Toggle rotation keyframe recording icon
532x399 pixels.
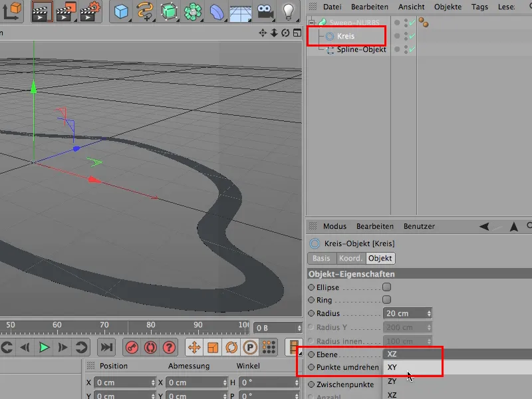pos(231,347)
